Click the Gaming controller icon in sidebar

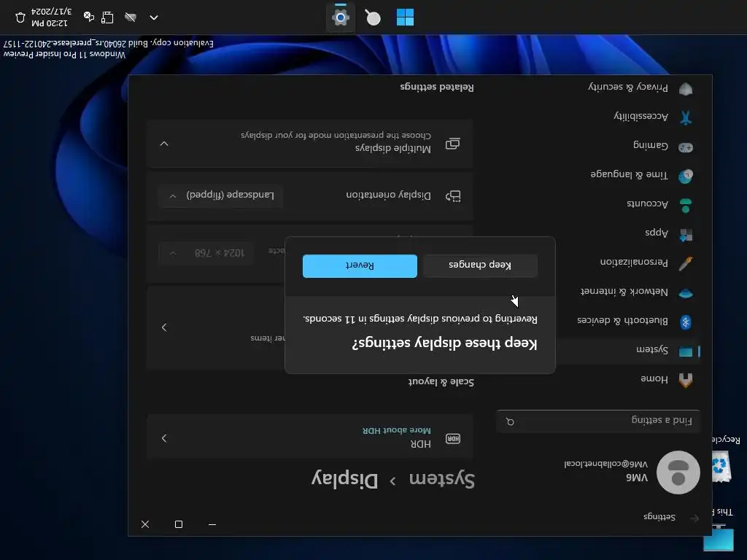coord(686,147)
